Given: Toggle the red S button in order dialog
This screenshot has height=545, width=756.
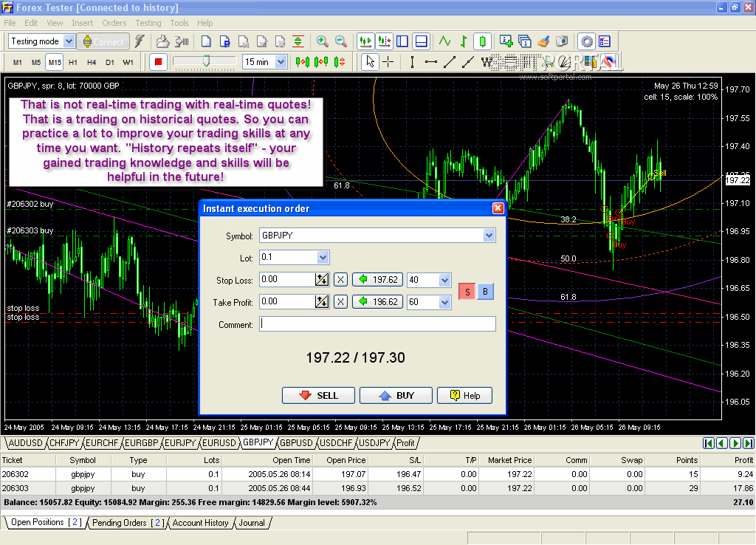Looking at the screenshot, I should (x=467, y=292).
